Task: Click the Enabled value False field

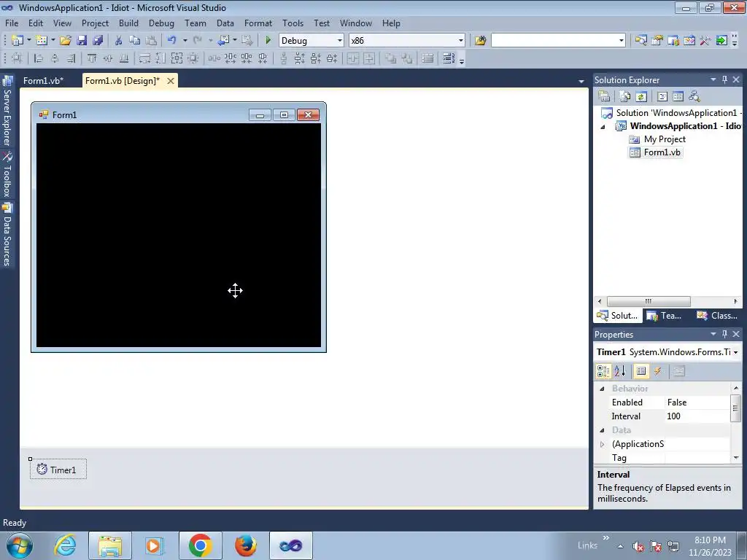Action: 697,402
